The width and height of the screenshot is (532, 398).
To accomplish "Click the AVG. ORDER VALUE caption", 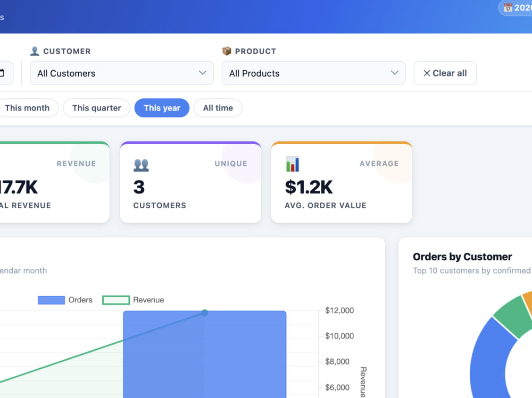I will (326, 206).
